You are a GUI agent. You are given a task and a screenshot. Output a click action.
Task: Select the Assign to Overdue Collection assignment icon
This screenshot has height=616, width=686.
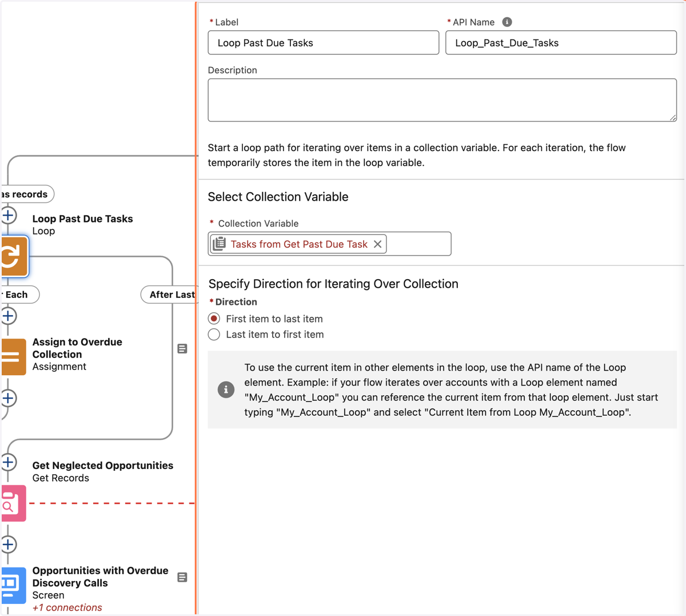[13, 357]
